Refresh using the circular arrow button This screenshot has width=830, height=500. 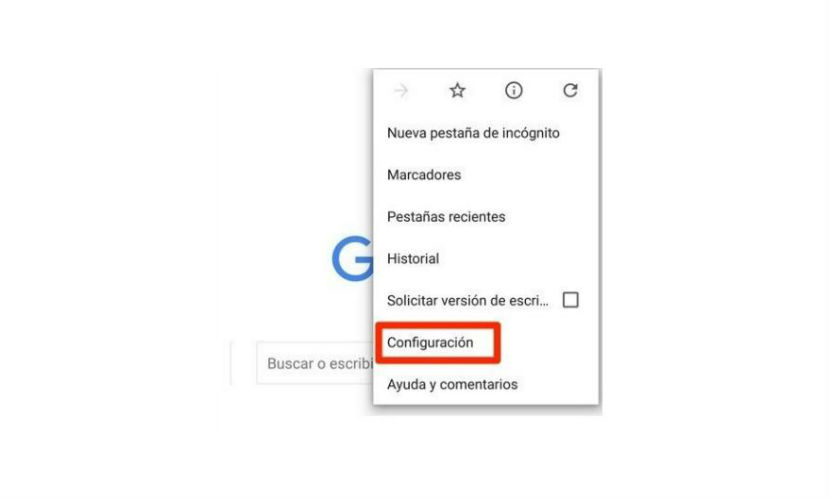tap(570, 90)
